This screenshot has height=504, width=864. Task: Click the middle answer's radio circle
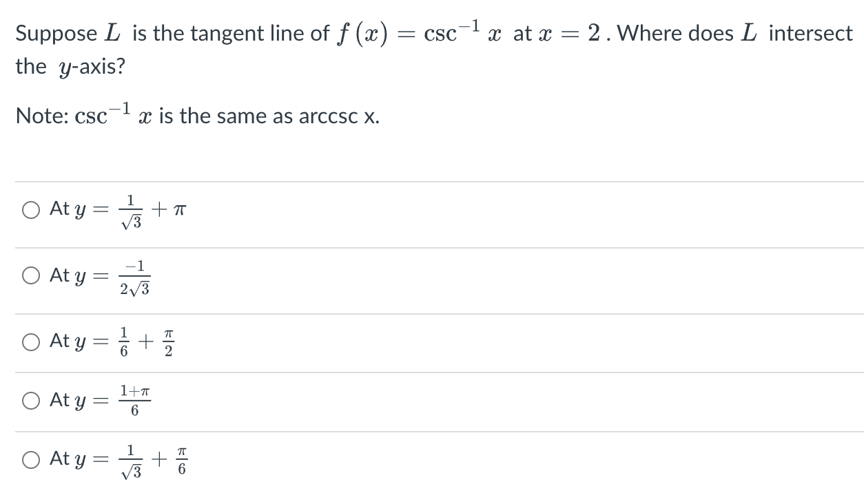[x=30, y=341]
